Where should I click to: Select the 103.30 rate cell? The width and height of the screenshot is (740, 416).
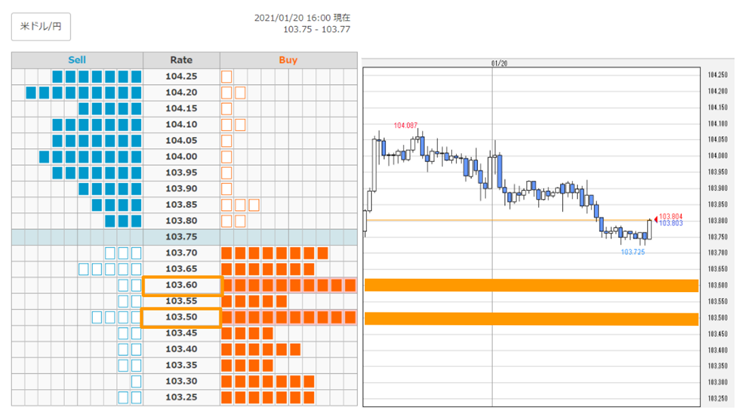181,382
